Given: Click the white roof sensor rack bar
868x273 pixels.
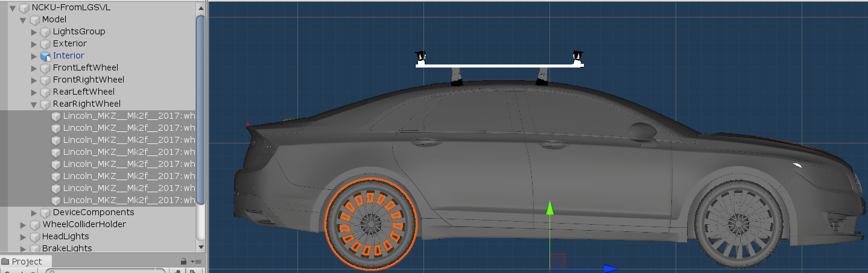Looking at the screenshot, I should click(x=499, y=65).
